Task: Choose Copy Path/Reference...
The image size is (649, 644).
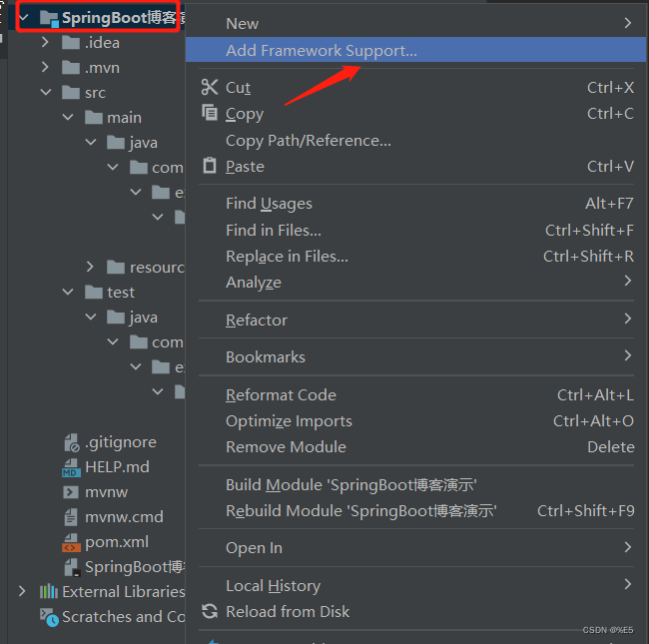Action: 415,141
